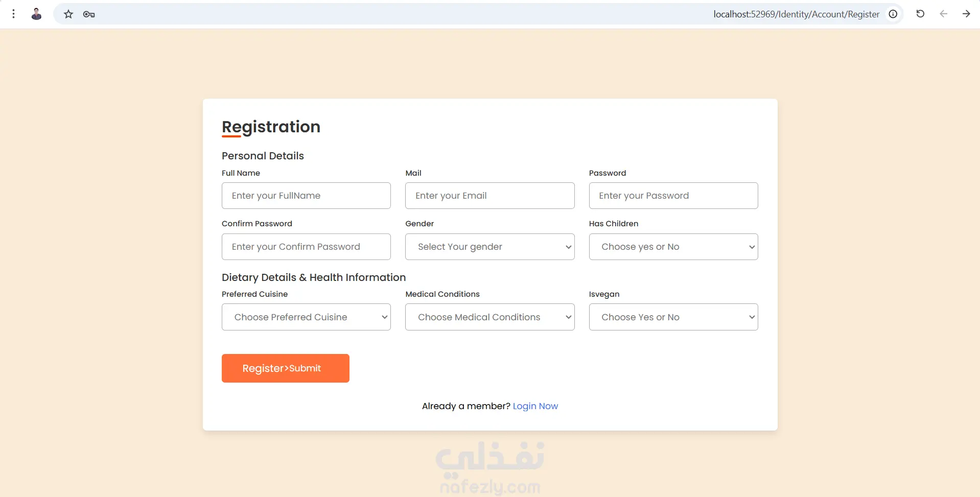Go forward using the right arrow icon

click(x=966, y=14)
